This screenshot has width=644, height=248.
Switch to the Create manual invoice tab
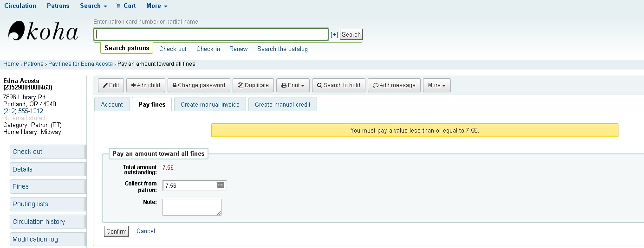click(210, 104)
